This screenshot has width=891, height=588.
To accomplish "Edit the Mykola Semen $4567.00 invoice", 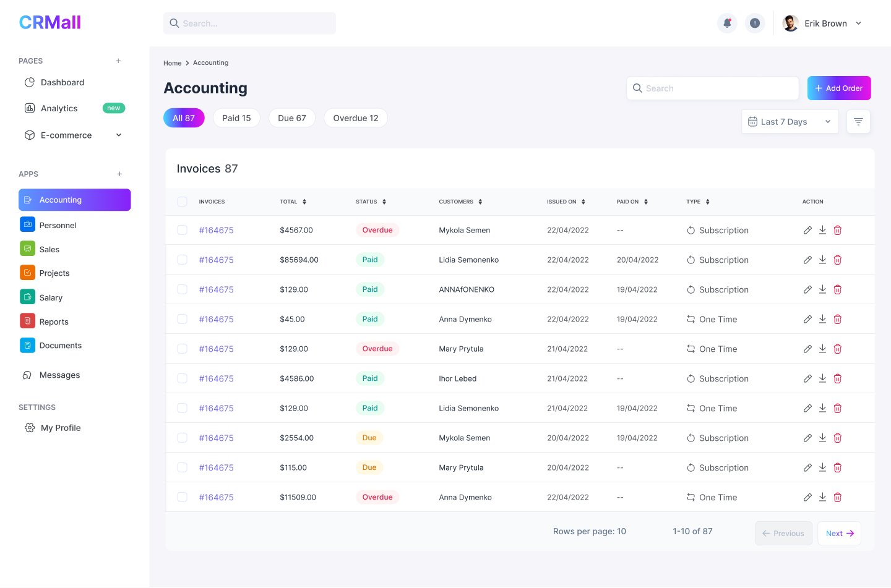I will [807, 231].
